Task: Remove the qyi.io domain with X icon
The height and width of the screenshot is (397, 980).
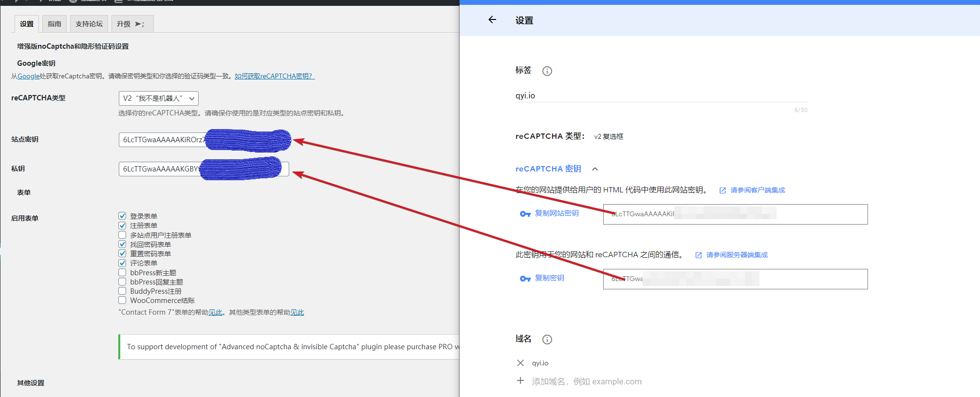Action: 520,363
